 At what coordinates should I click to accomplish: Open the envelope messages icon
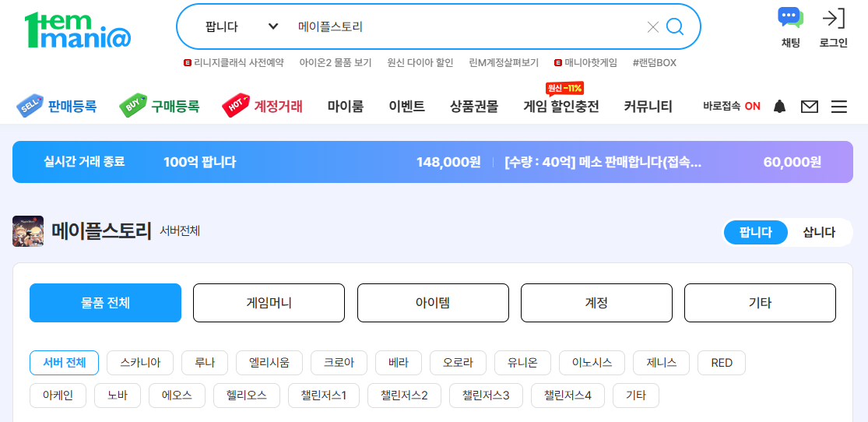coord(810,107)
